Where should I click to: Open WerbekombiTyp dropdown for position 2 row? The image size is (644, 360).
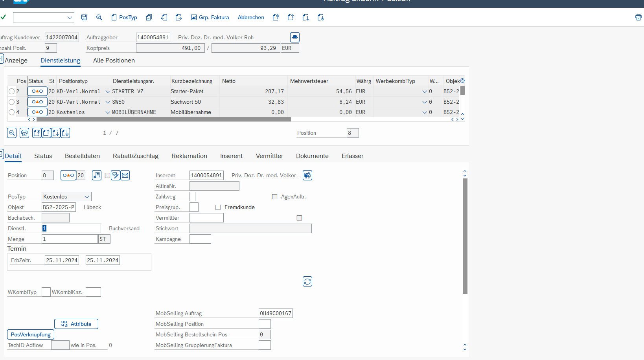pyautogui.click(x=425, y=91)
